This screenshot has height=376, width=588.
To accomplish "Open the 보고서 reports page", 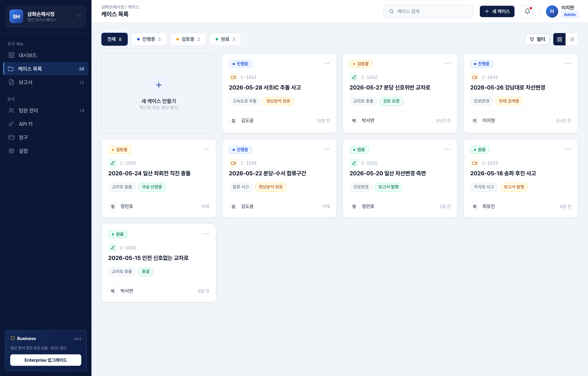I will [46, 82].
